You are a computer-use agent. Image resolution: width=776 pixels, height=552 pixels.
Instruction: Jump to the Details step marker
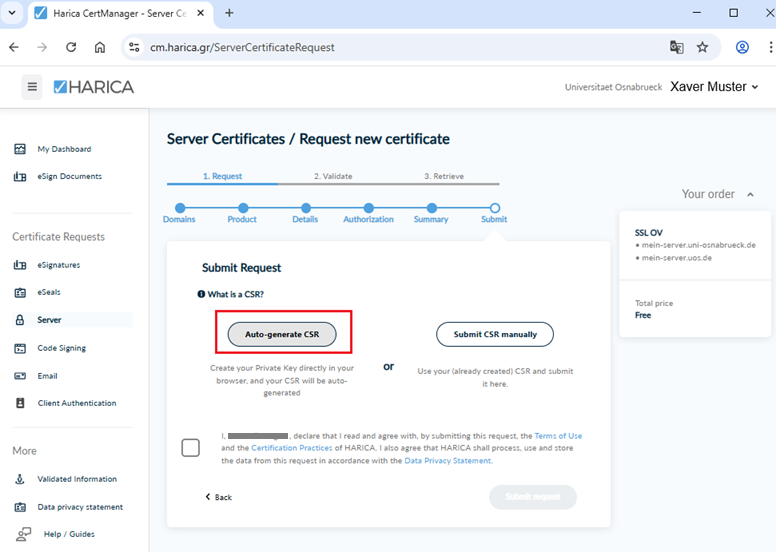click(x=306, y=208)
